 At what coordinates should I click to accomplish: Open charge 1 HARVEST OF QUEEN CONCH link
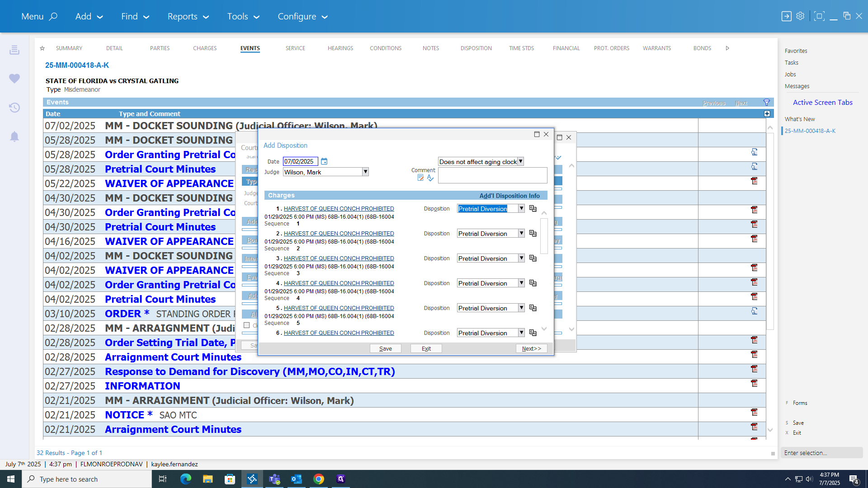coord(339,208)
